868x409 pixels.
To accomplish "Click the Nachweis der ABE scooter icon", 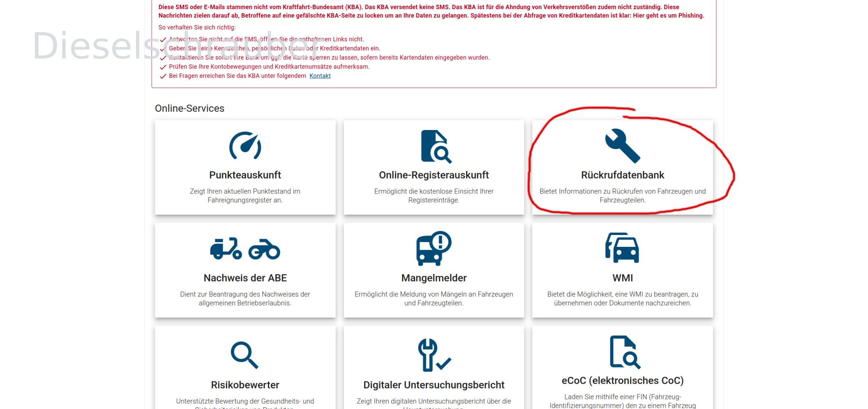I will [226, 249].
